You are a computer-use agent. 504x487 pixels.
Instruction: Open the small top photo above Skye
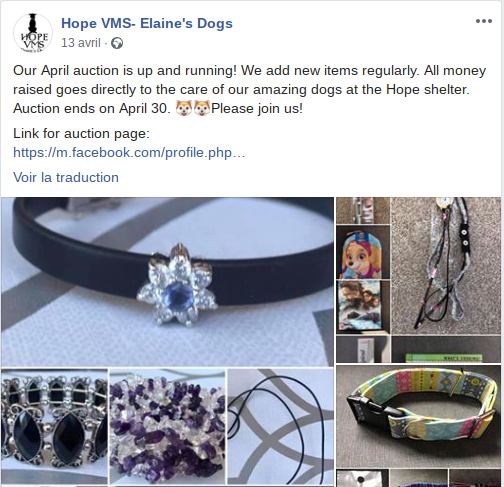coord(363,210)
